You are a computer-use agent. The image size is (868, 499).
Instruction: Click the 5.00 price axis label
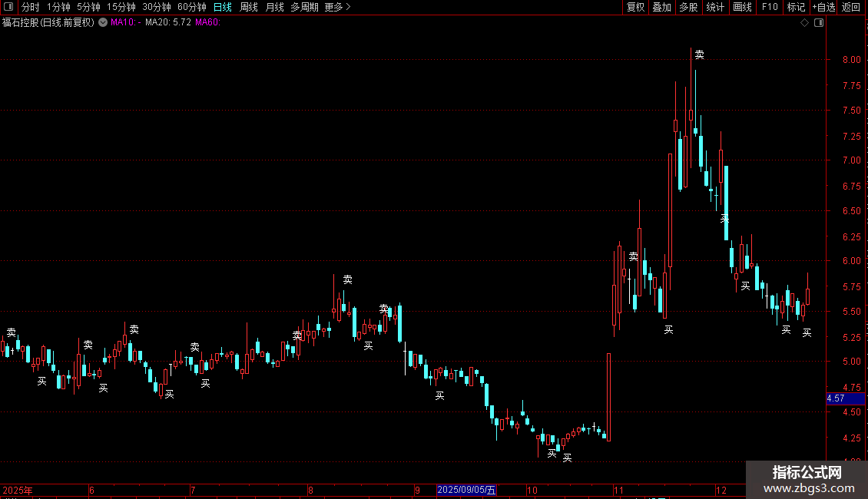[851, 362]
